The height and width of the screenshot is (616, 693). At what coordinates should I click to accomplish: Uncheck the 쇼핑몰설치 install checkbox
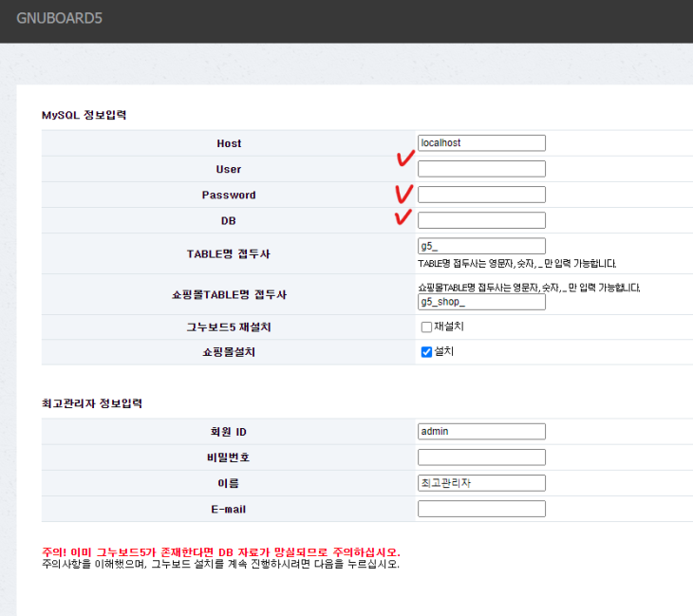[x=427, y=352]
